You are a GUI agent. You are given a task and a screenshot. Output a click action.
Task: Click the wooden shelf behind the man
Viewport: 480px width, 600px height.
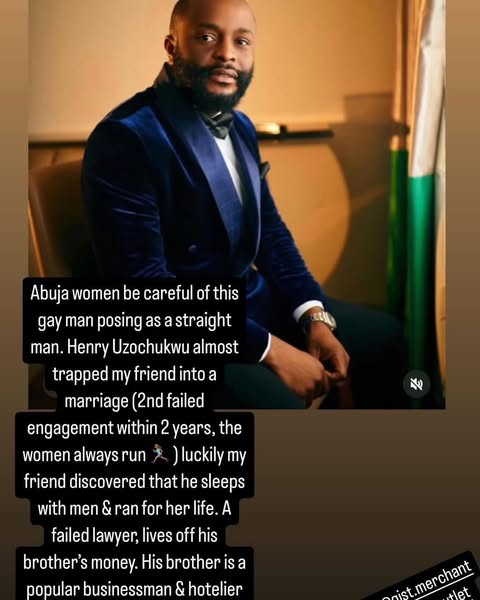tap(293, 131)
